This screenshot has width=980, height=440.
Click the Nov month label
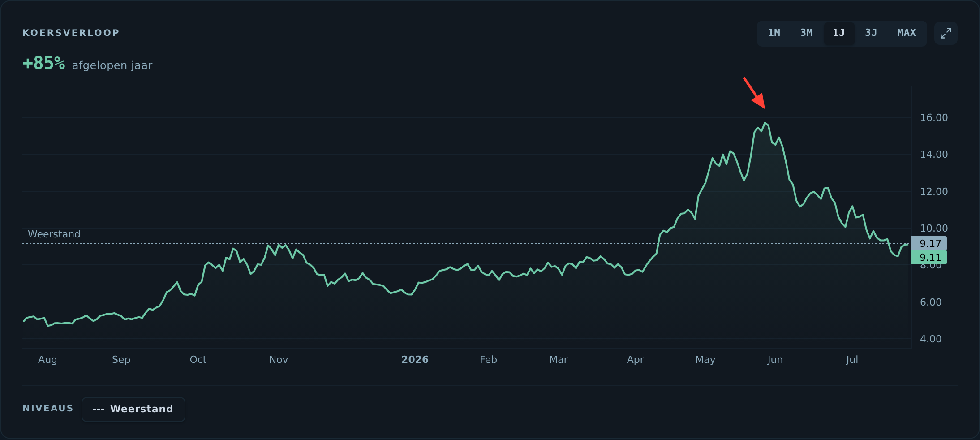[x=279, y=359]
